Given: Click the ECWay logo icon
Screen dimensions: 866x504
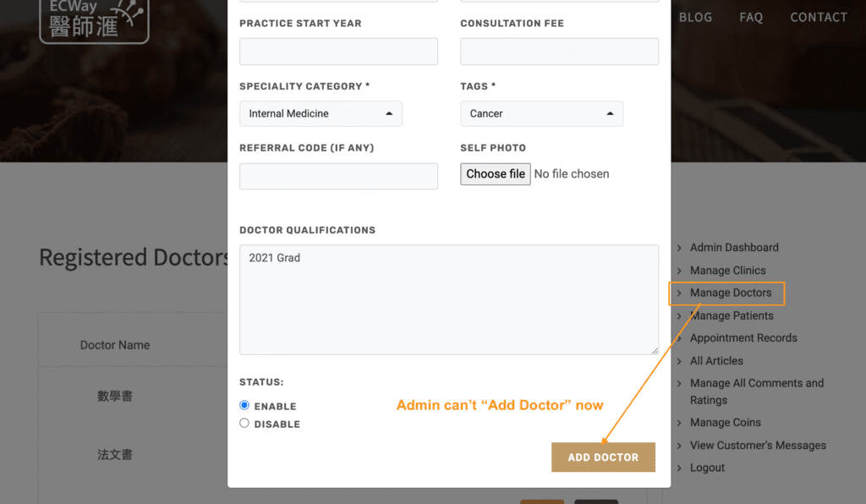Looking at the screenshot, I should (93, 21).
